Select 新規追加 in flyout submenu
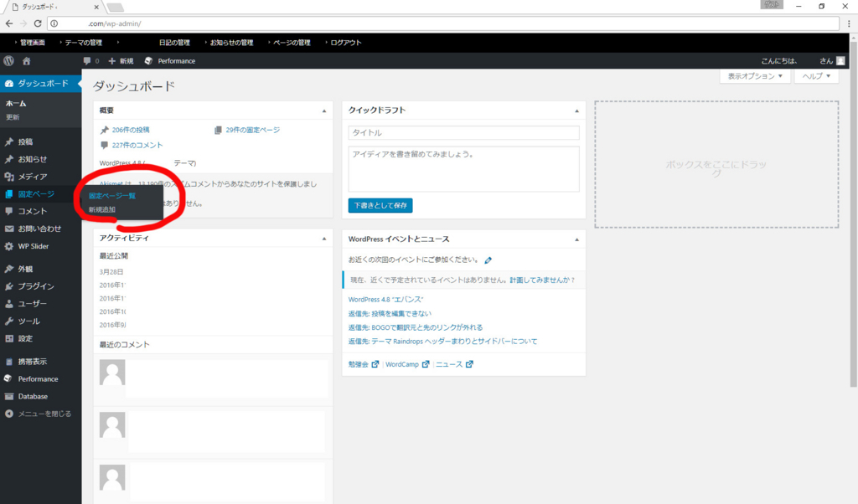Screen dimensions: 858x504 point(102,210)
